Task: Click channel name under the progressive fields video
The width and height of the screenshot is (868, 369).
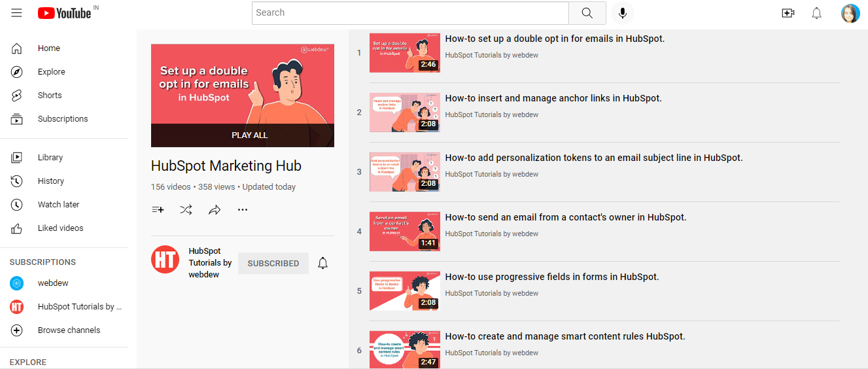Action: click(492, 293)
